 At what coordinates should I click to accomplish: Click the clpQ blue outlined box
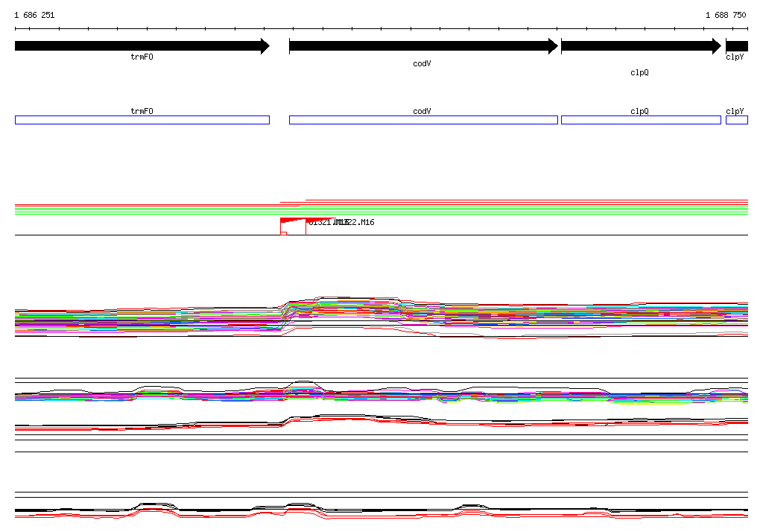(x=641, y=120)
